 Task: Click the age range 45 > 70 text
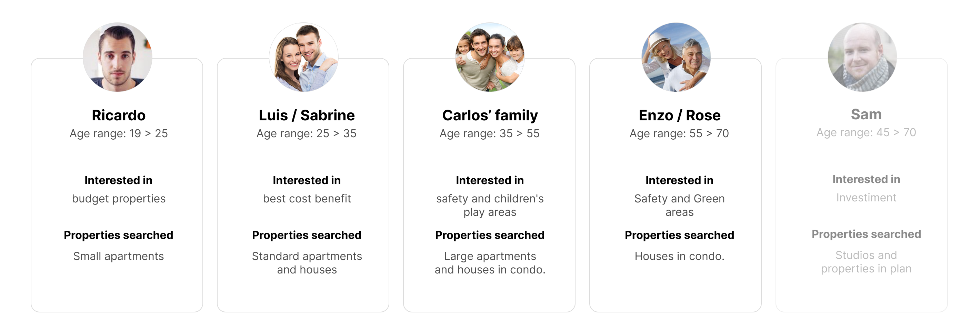(x=866, y=132)
